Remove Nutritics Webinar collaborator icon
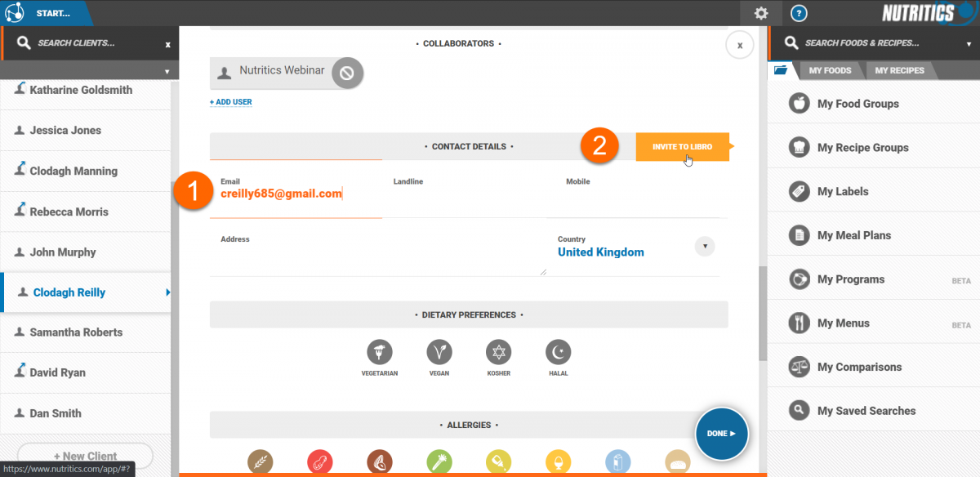Image resolution: width=980 pixels, height=477 pixels. (346, 73)
